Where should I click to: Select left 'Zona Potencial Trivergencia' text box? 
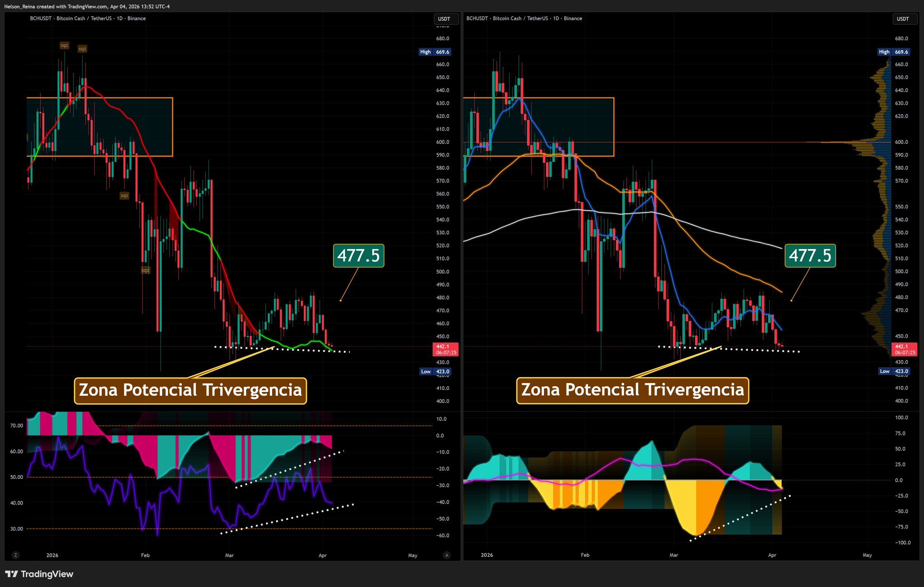pos(190,390)
